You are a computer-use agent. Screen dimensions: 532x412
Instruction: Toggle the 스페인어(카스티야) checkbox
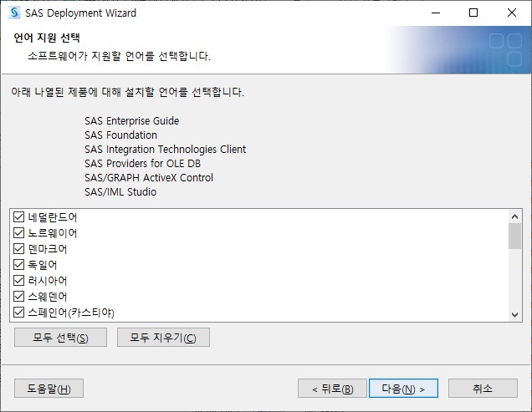(x=18, y=313)
